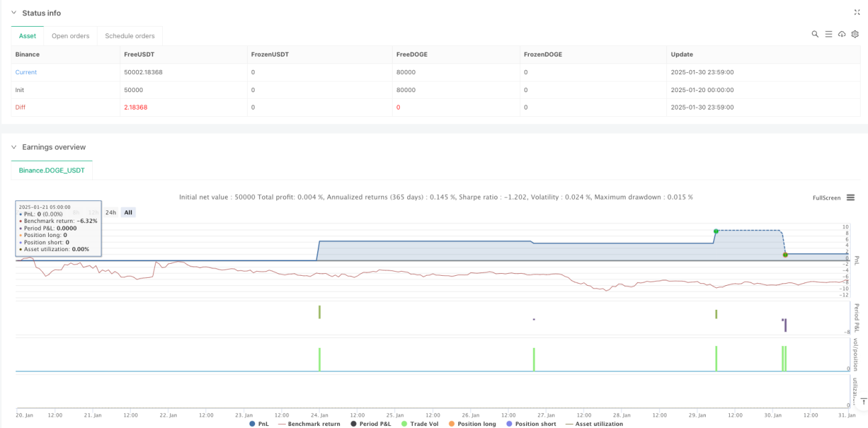
Task: Open the list menu icon beside search
Action: click(x=829, y=34)
